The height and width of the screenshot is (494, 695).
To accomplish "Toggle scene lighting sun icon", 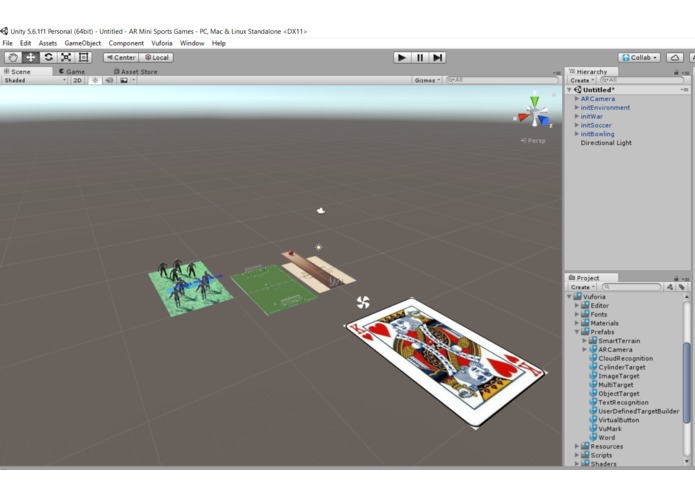I will pos(94,80).
